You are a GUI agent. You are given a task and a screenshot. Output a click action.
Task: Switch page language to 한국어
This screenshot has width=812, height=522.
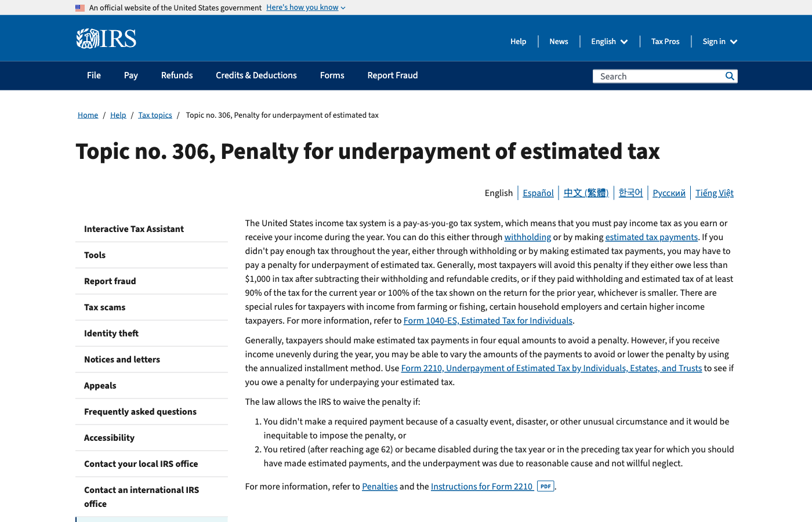[x=630, y=193]
